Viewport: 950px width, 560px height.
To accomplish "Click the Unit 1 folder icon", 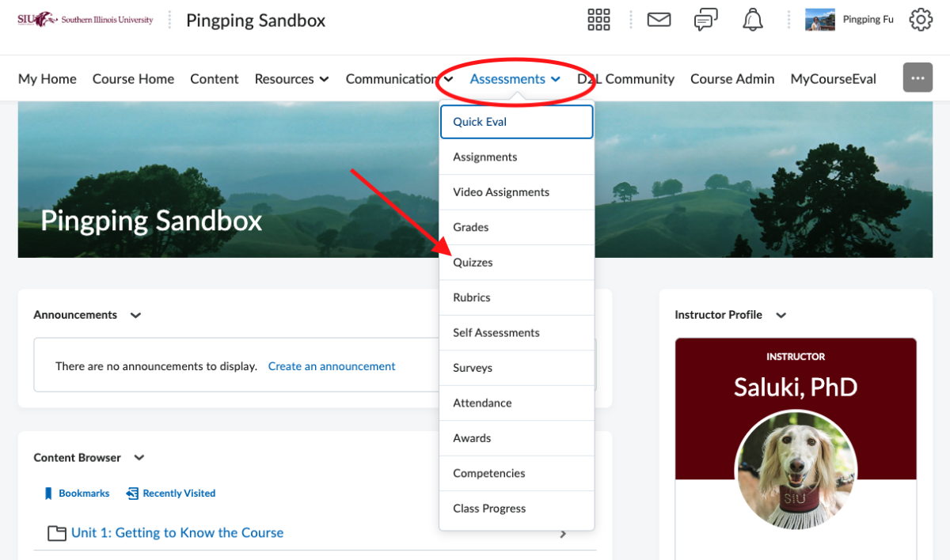I will [56, 532].
